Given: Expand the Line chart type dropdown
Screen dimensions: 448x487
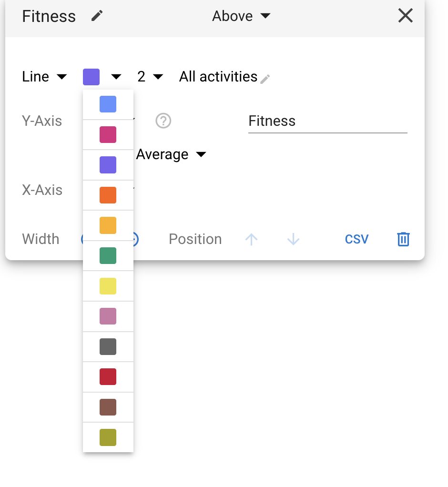Looking at the screenshot, I should pos(44,77).
